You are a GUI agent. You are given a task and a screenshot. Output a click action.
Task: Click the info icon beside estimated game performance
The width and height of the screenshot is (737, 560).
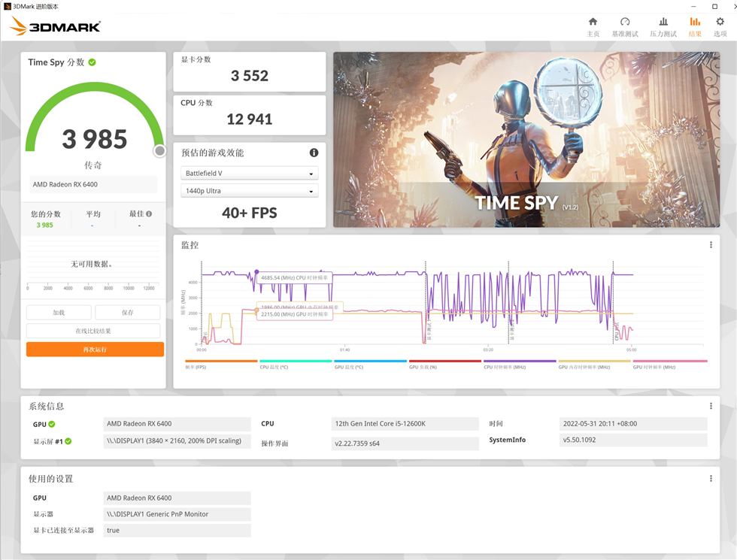point(314,153)
